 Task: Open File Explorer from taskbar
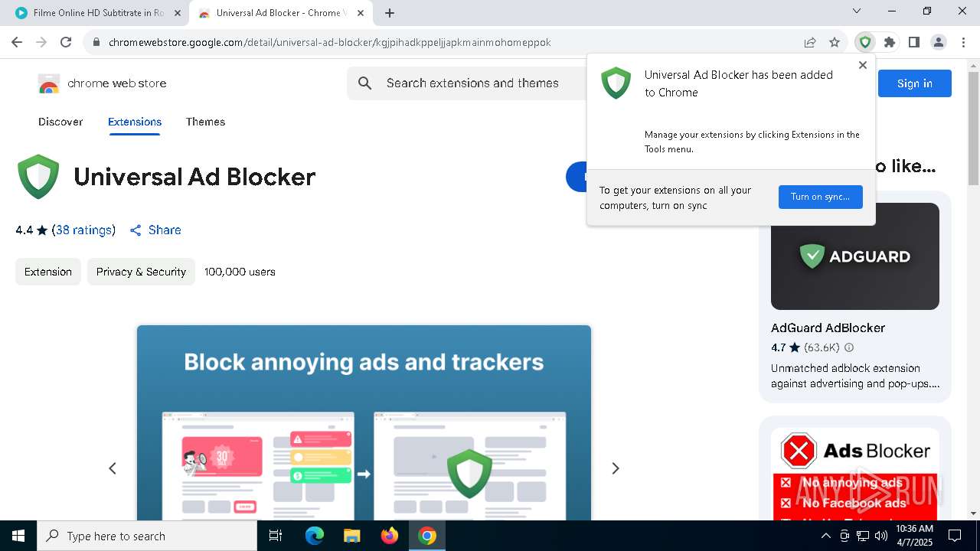pyautogui.click(x=352, y=536)
